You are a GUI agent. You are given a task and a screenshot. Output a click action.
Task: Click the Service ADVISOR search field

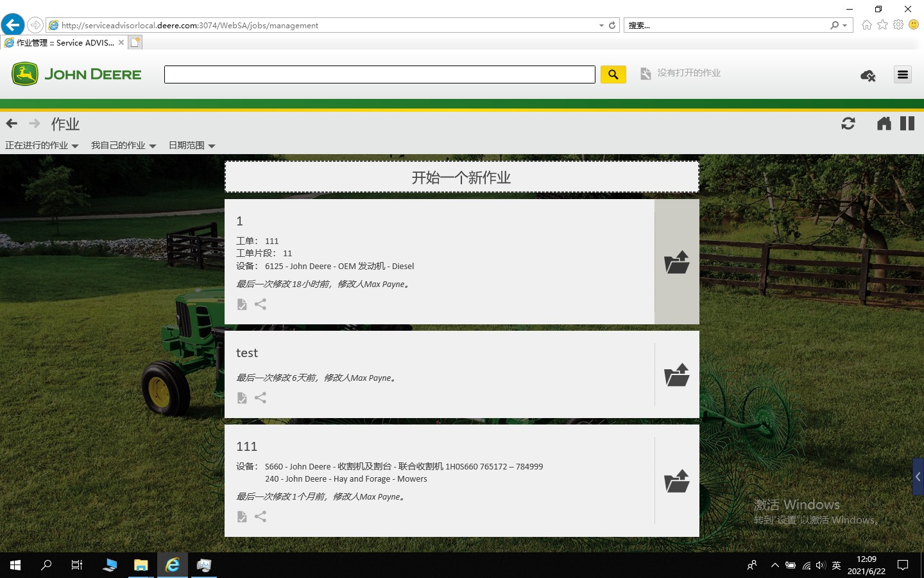[380, 74]
